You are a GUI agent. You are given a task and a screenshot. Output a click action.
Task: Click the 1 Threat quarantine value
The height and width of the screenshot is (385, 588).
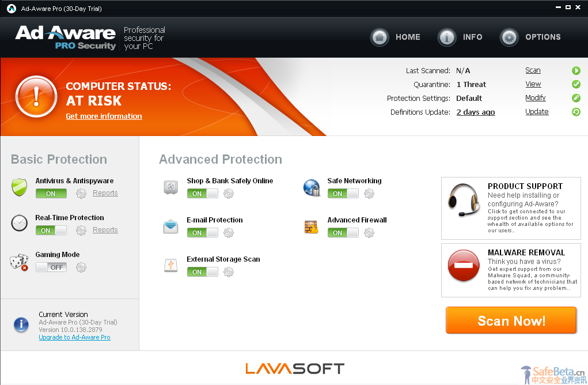(471, 84)
